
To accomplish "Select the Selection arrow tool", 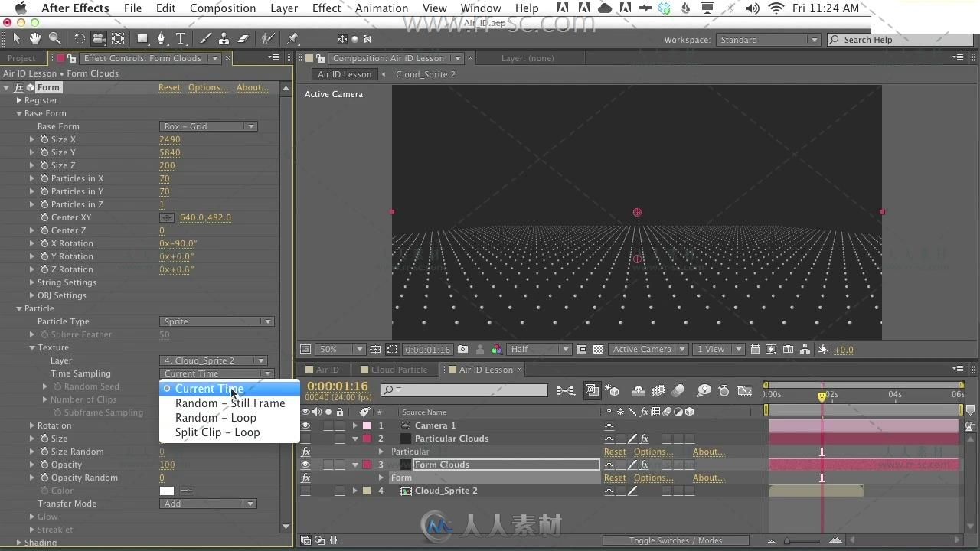I will tap(17, 38).
